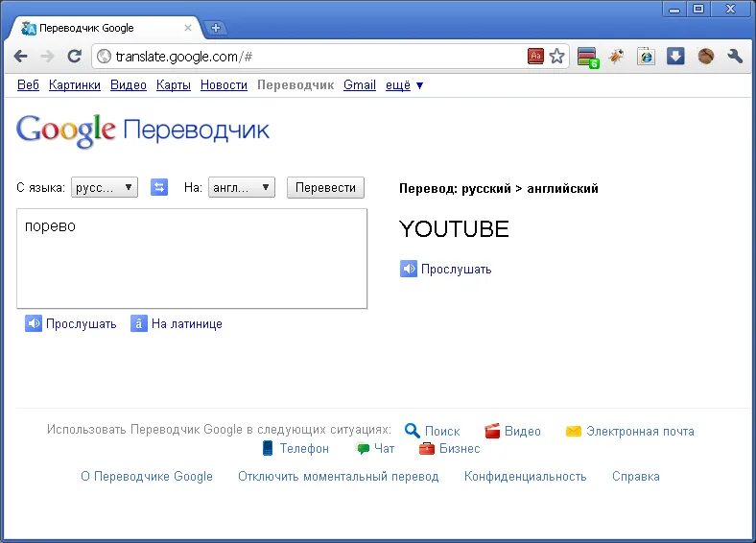The width and height of the screenshot is (756, 543).
Task: Click inside the source text box with 'порево'
Action: point(192,258)
